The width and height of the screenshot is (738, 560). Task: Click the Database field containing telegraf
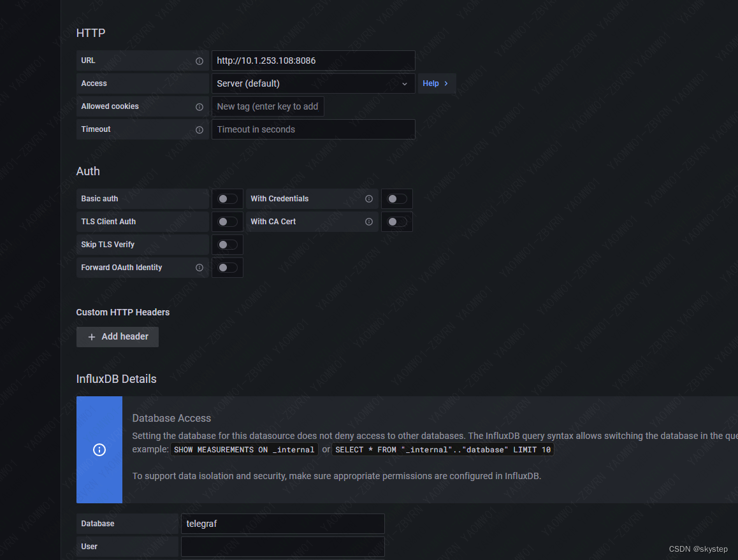[x=282, y=524]
